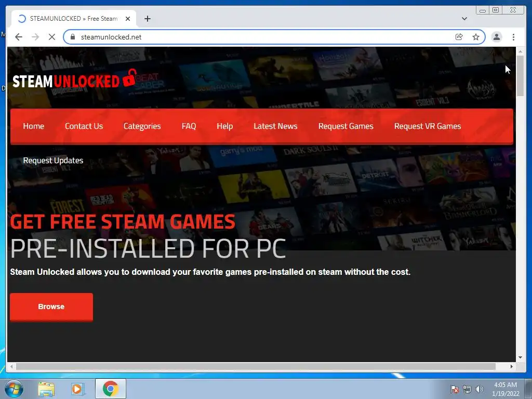
Task: Open Request VR Games link
Action: pyautogui.click(x=428, y=126)
